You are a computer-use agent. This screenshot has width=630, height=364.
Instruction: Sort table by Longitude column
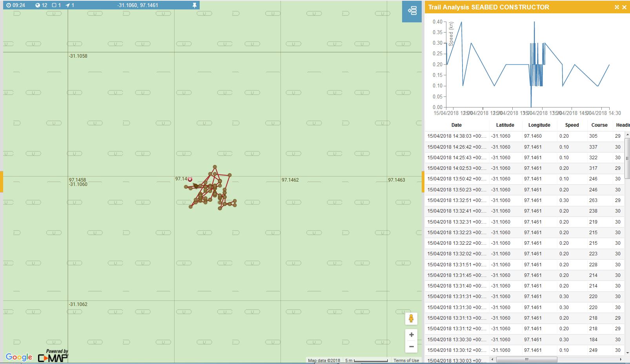pyautogui.click(x=539, y=125)
